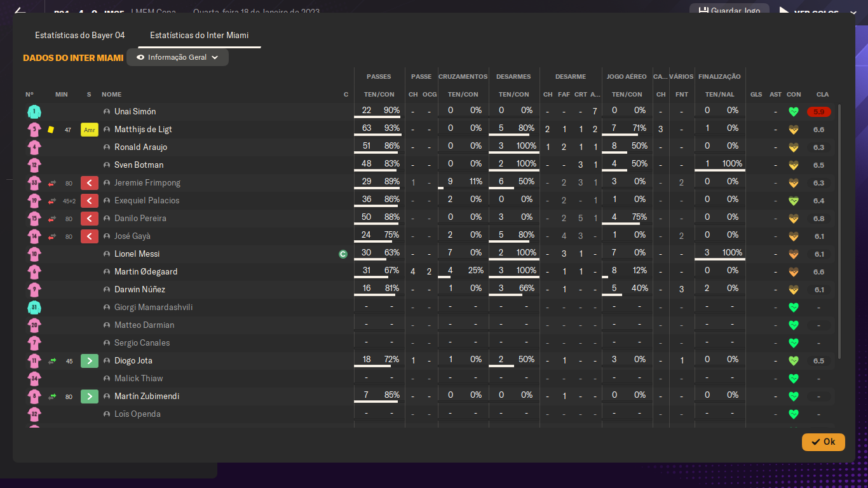Screen dimensions: 868x488
Task: Sort by the AST column header
Action: coord(775,95)
